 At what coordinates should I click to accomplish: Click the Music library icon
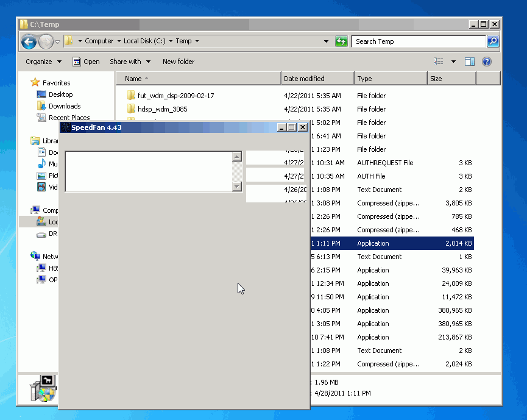pyautogui.click(x=41, y=164)
